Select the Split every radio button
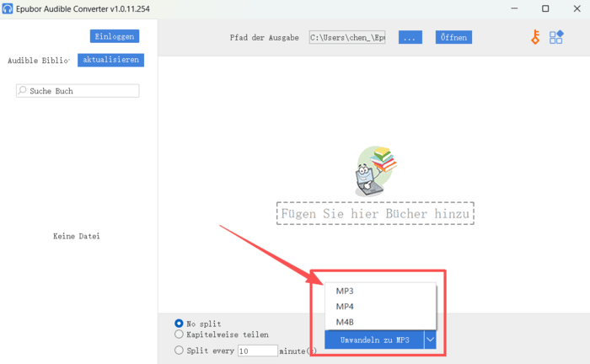The width and height of the screenshot is (590, 364). [x=179, y=351]
